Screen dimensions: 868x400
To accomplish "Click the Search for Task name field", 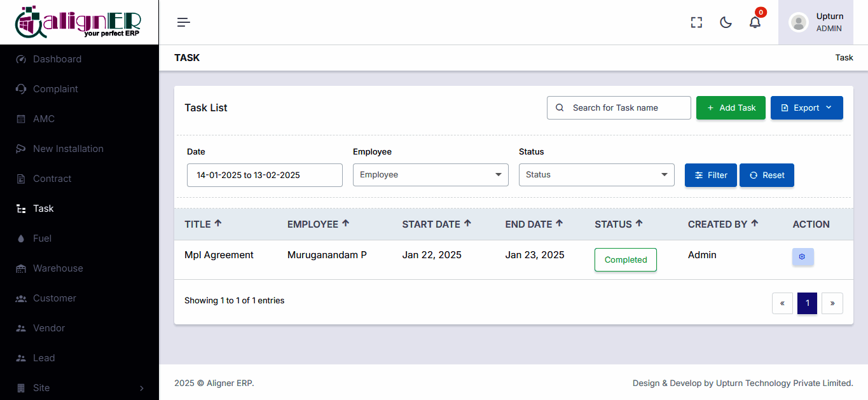I will 619,108.
